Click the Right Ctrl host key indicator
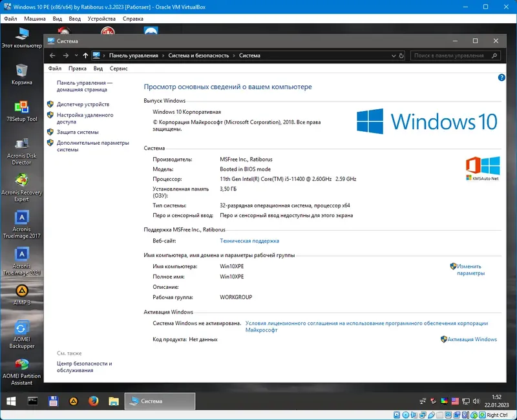The width and height of the screenshot is (517, 420). pos(497,415)
